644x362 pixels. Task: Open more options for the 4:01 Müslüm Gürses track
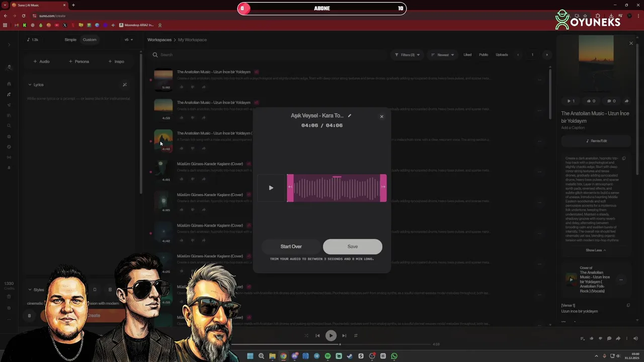(x=539, y=171)
